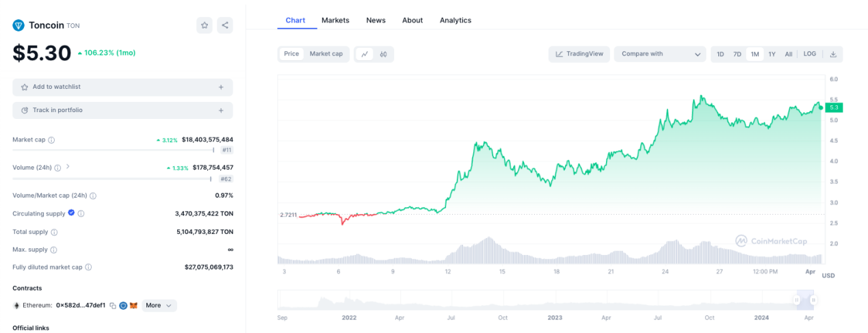Switch to line chart view icon
Image resolution: width=868 pixels, height=333 pixels.
(365, 54)
